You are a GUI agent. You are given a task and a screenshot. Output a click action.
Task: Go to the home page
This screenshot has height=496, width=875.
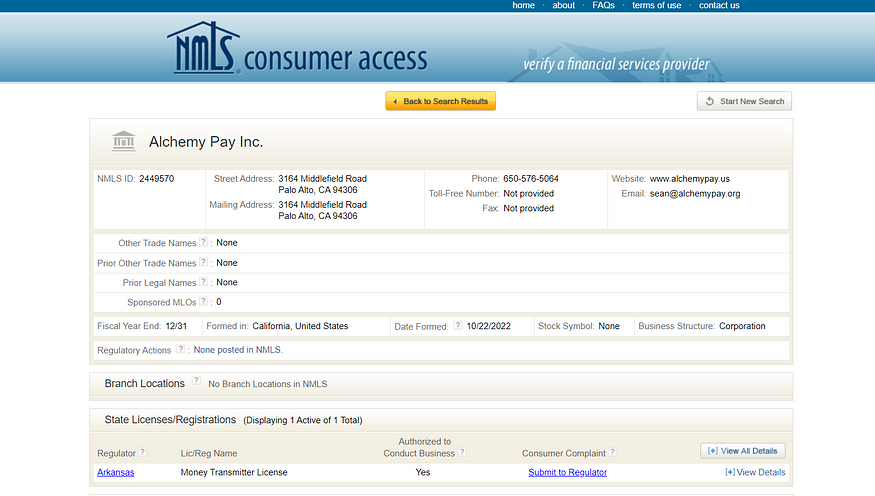pos(523,5)
